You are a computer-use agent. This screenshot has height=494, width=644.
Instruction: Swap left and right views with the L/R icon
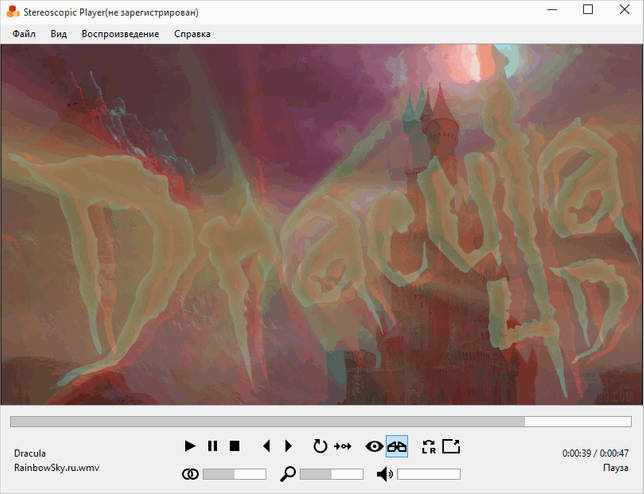point(429,446)
